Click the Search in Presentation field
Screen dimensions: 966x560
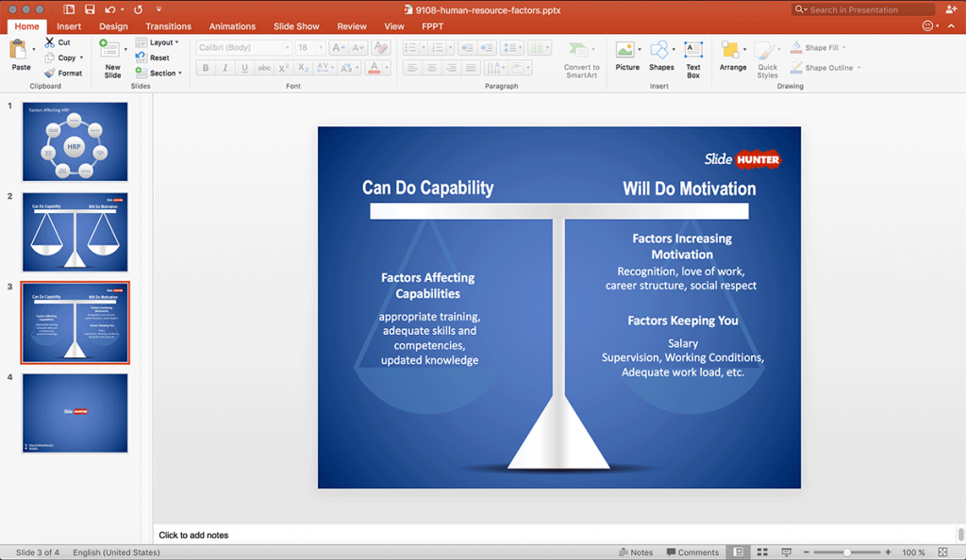coord(863,9)
